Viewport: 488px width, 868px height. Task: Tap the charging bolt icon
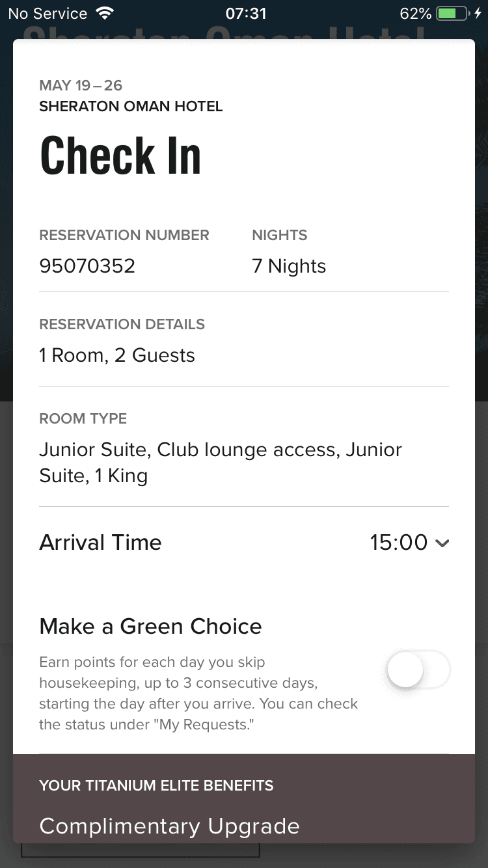pos(478,13)
